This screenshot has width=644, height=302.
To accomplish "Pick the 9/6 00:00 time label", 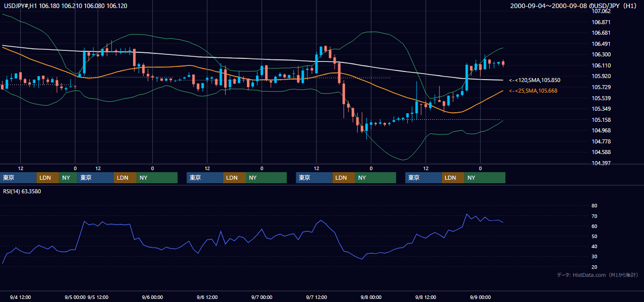I will click(153, 297).
